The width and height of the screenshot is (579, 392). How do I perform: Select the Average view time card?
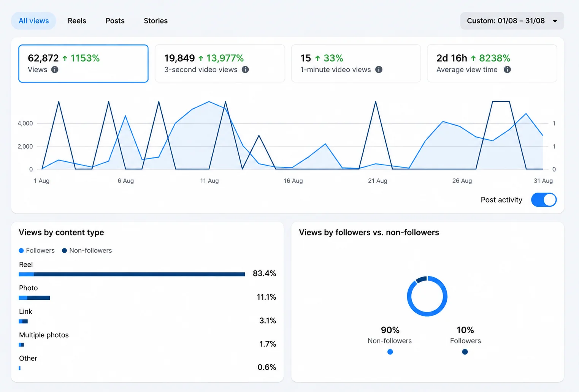pyautogui.click(x=492, y=63)
